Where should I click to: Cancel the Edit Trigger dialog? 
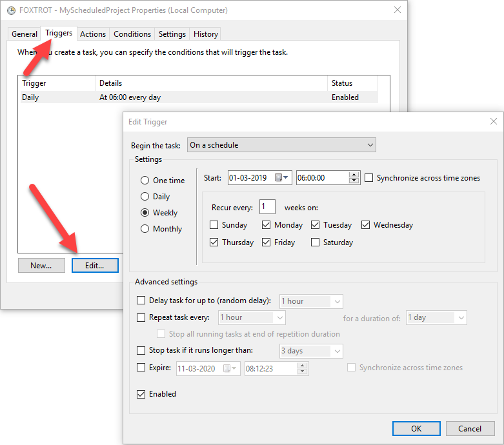click(470, 429)
